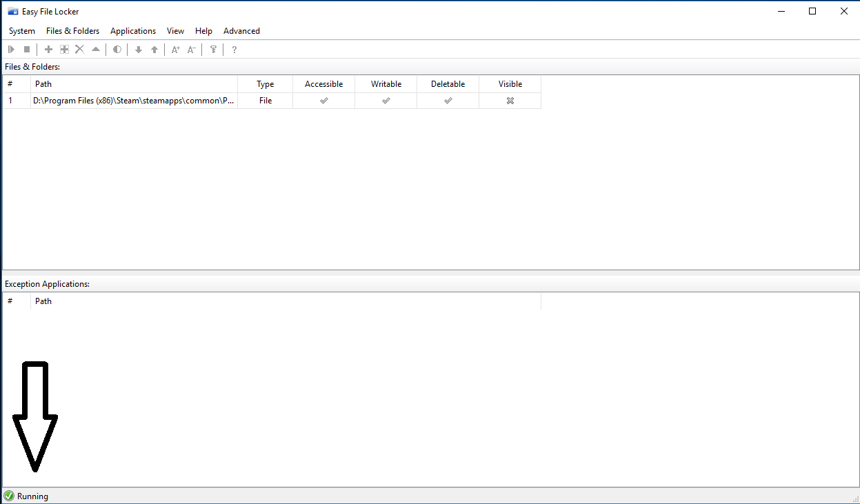Click the Path column header in Files & Folders
Image resolution: width=860 pixels, height=504 pixels.
pyautogui.click(x=134, y=84)
